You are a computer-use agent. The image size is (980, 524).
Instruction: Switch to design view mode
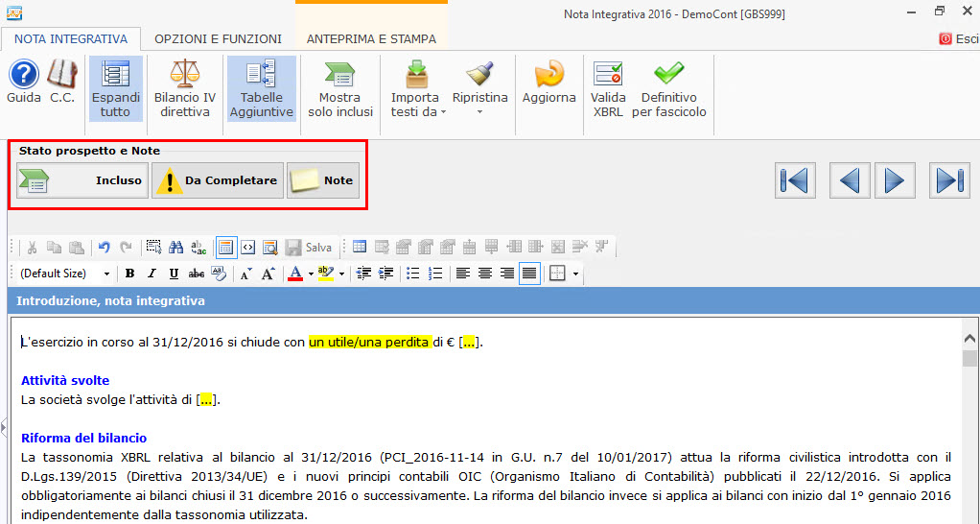coord(226,247)
